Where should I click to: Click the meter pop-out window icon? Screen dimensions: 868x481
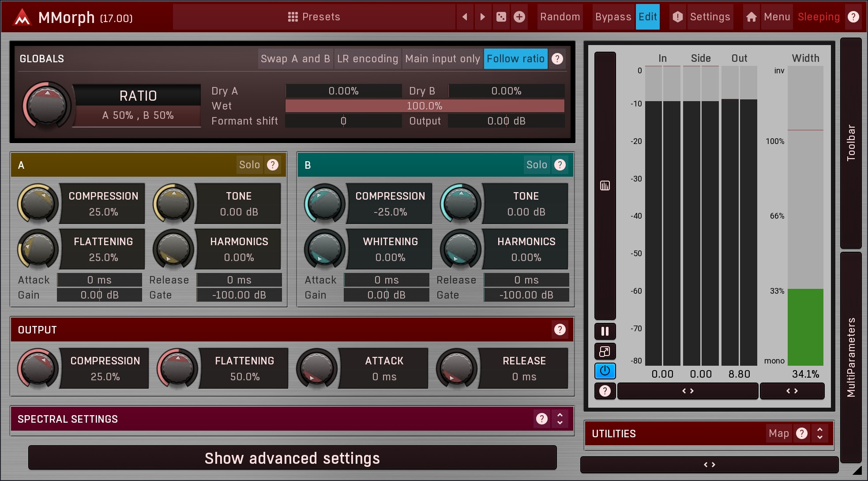605,351
